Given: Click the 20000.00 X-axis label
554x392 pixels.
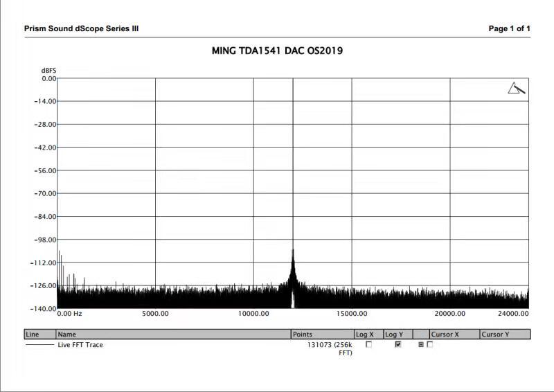Looking at the screenshot, I should (x=450, y=314).
